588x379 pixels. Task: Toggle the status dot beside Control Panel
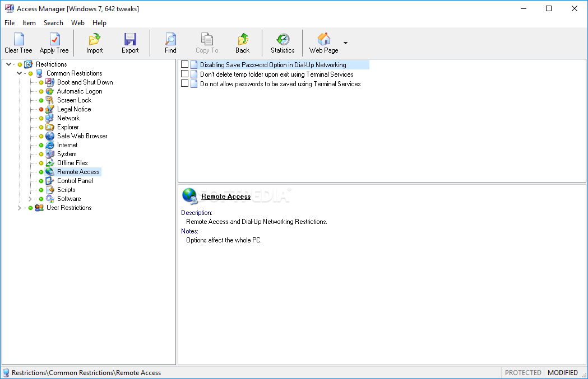pyautogui.click(x=41, y=181)
